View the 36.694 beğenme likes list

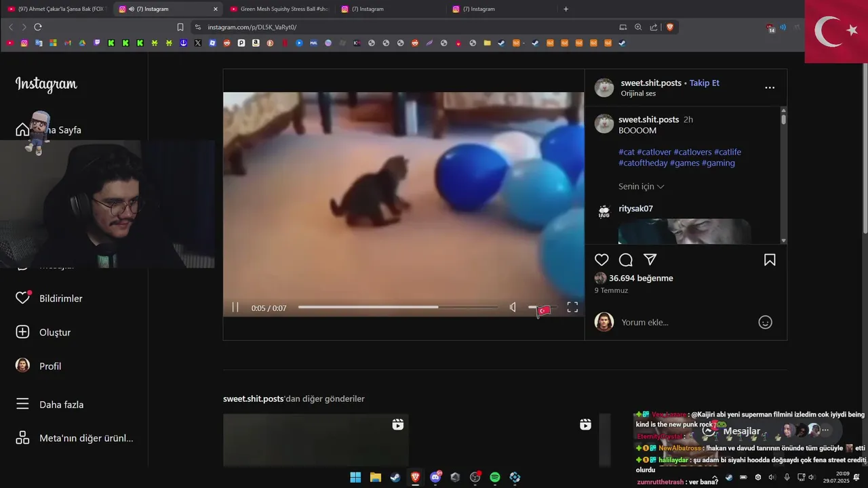[641, 278]
